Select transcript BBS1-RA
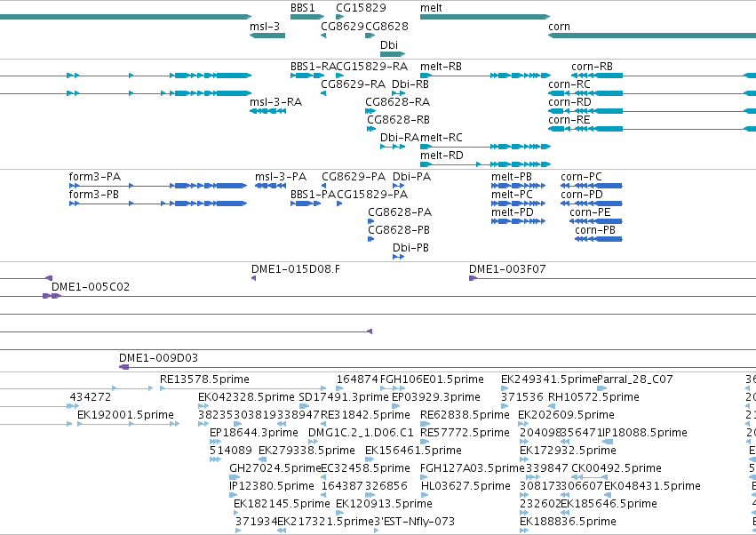Viewport: 756px width, 535px height. point(307,76)
